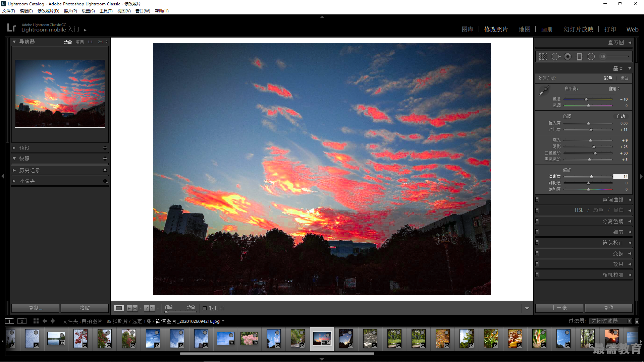Collapse the left panel group arrow

point(3,176)
